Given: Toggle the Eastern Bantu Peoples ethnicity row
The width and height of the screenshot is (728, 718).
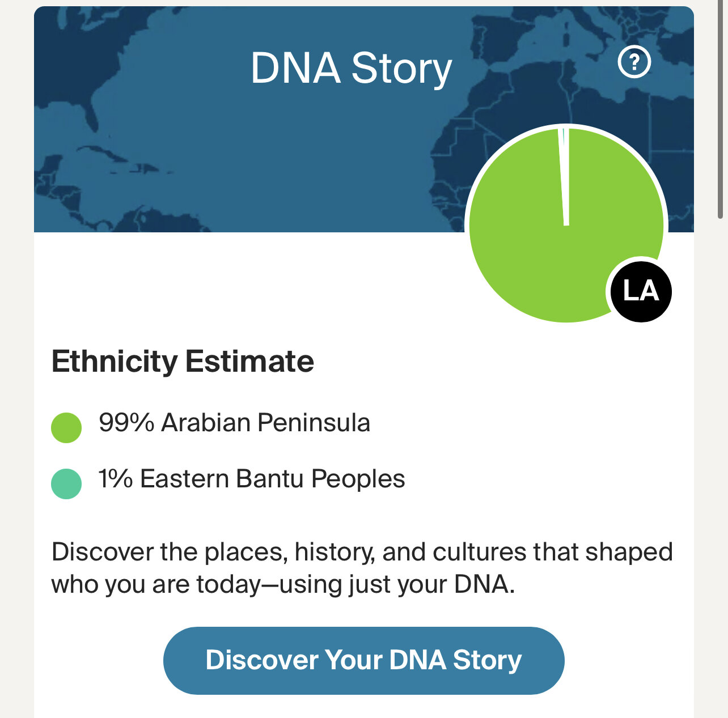Looking at the screenshot, I should 252,479.
